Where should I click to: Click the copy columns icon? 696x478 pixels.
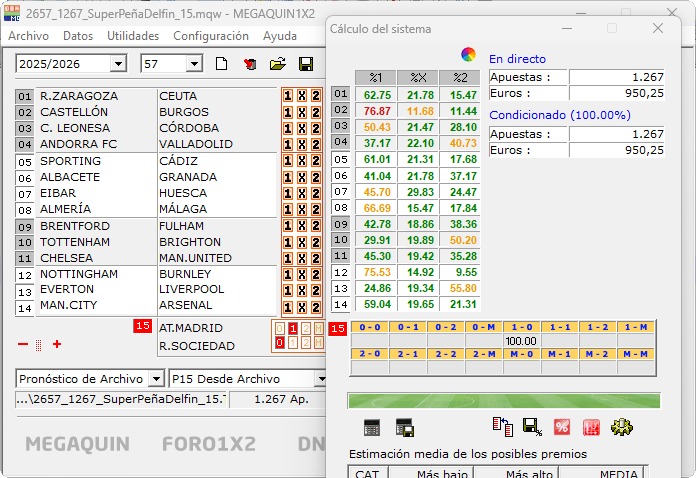click(503, 427)
